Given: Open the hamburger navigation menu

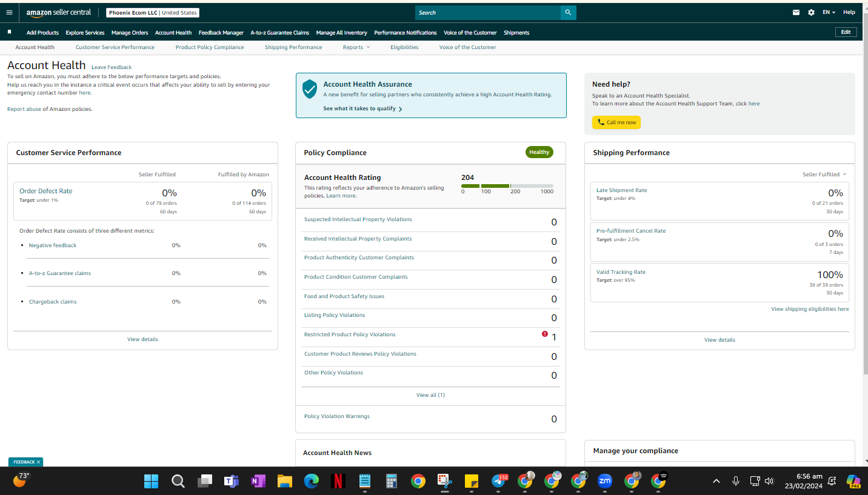Looking at the screenshot, I should (9, 12).
